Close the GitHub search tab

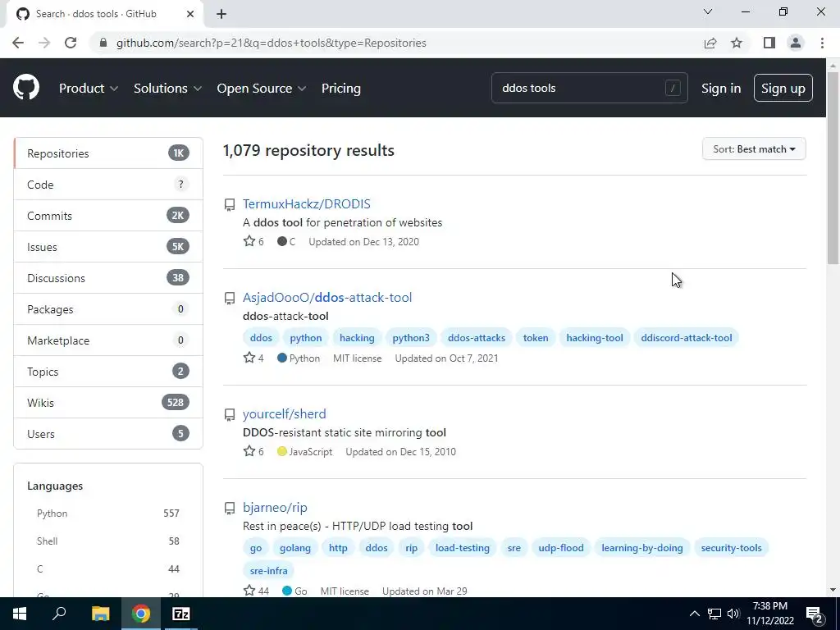click(x=190, y=14)
